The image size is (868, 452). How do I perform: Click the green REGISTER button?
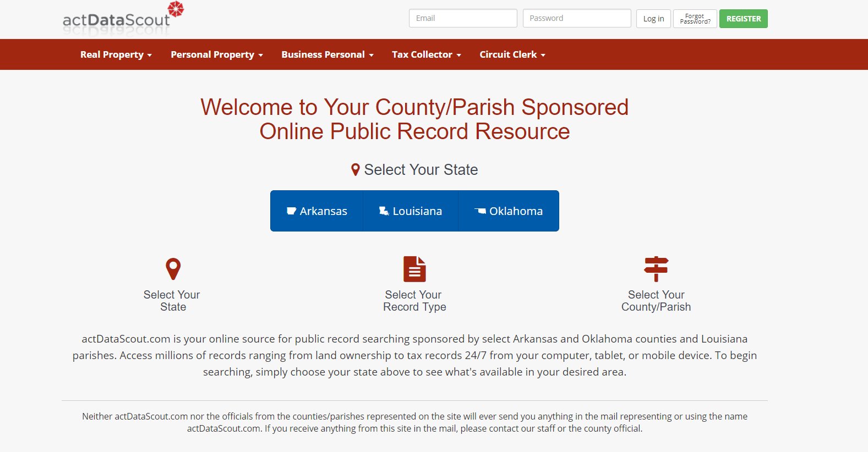pyautogui.click(x=744, y=19)
